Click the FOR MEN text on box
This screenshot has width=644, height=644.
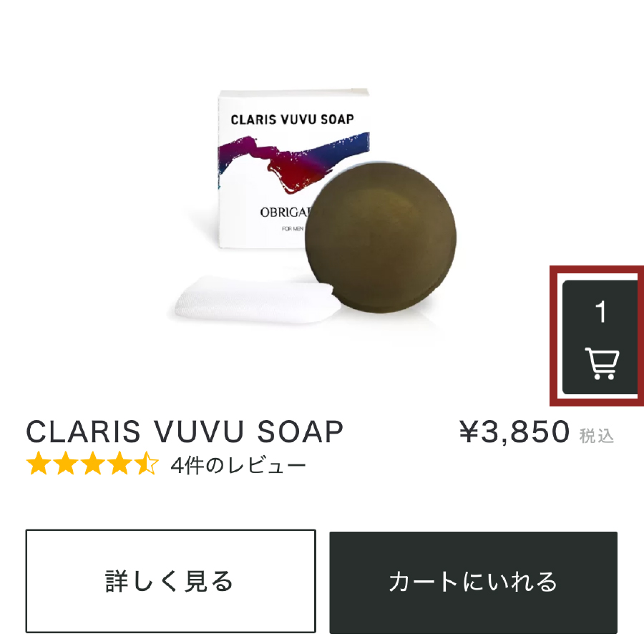pos(293,229)
